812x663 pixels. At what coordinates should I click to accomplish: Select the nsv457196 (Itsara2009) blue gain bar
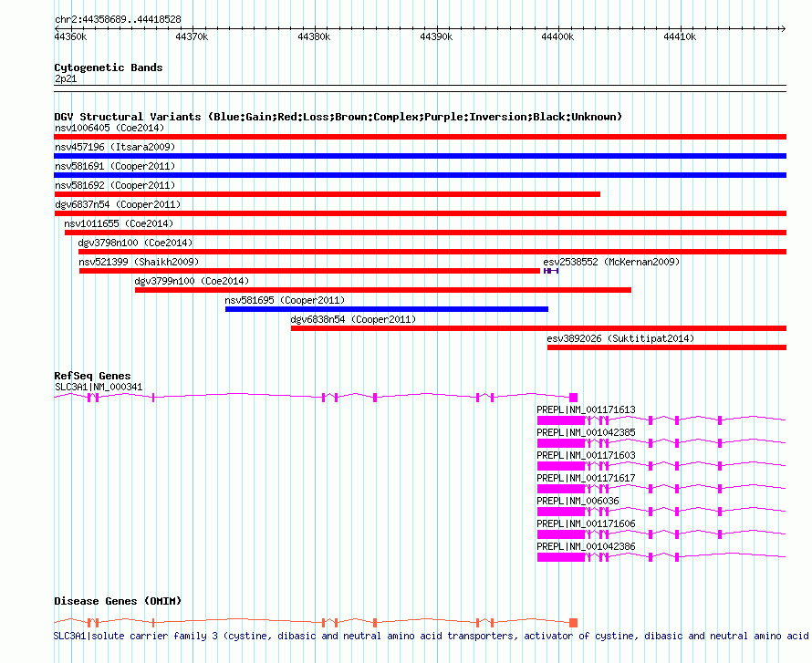tap(420, 156)
